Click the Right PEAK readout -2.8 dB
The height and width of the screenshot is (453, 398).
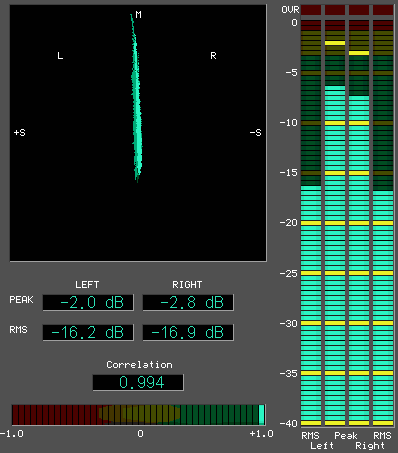click(x=188, y=303)
